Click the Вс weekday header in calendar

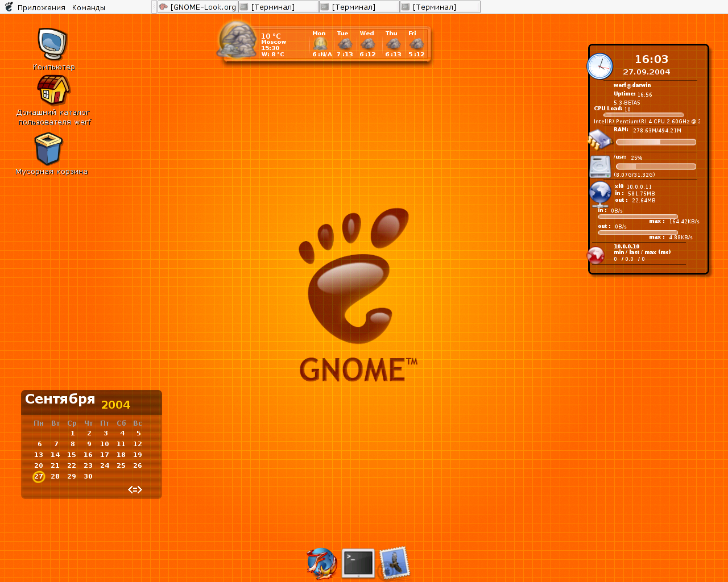[138, 423]
